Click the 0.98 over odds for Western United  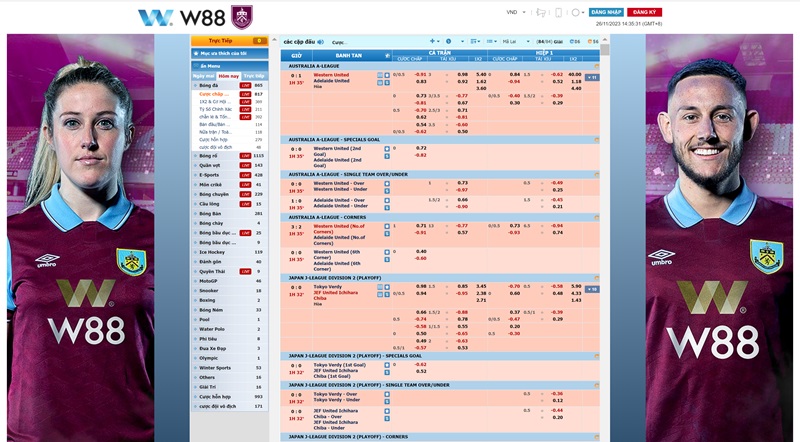tap(462, 75)
